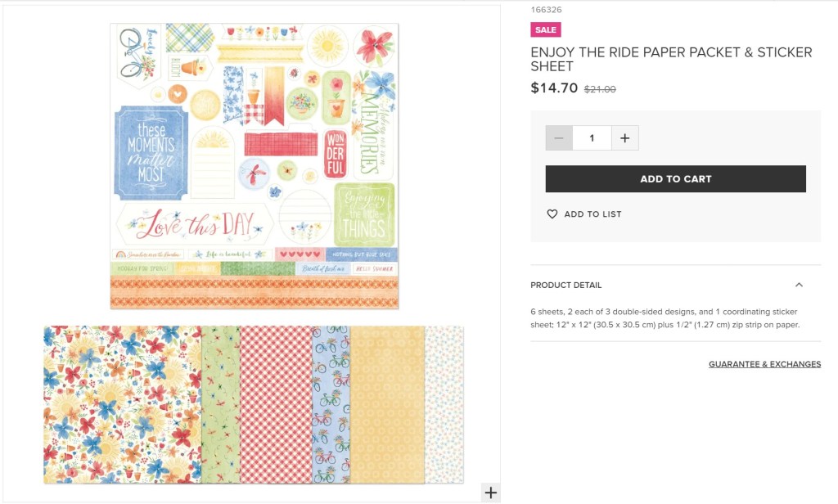Screen dimensions: 838x504
Task: Open the sticker sheet product image
Action: click(x=254, y=166)
